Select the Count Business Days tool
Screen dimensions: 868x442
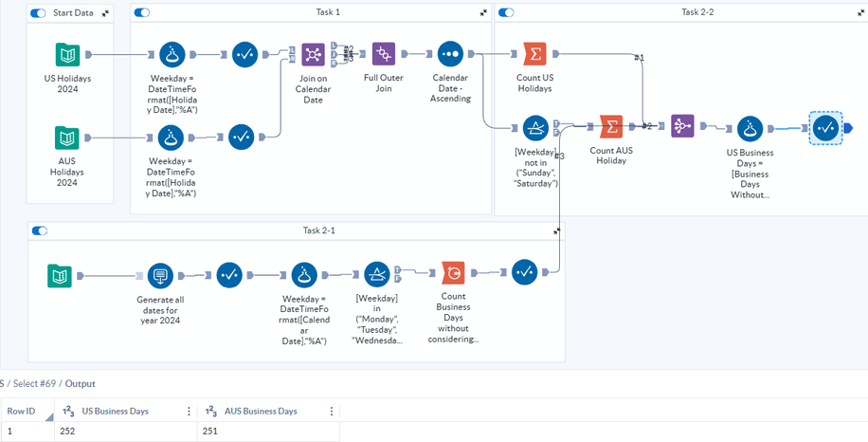[x=453, y=273]
